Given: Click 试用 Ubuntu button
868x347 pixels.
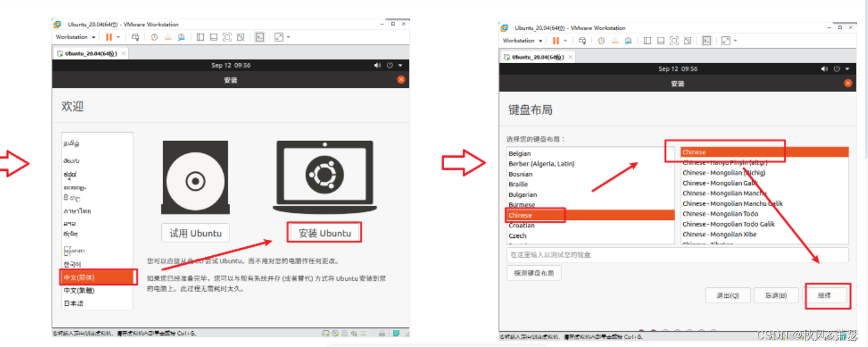Looking at the screenshot, I should [x=196, y=233].
